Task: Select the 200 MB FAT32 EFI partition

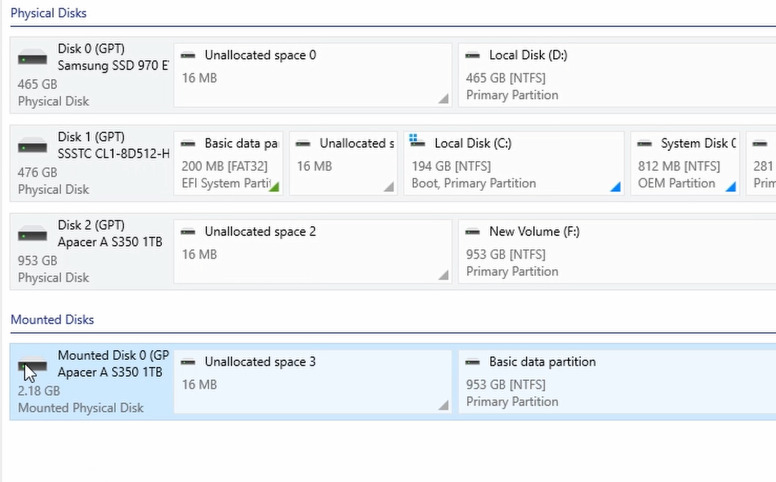Action: click(x=228, y=163)
